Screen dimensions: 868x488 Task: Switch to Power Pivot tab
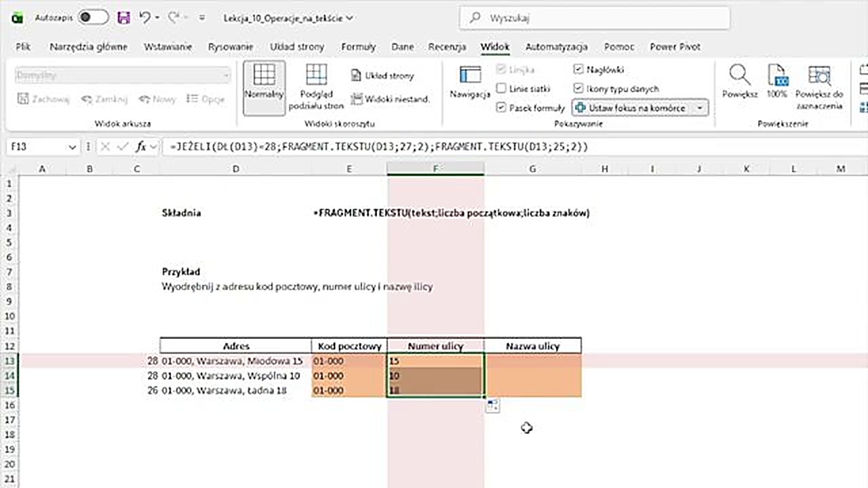pos(675,47)
